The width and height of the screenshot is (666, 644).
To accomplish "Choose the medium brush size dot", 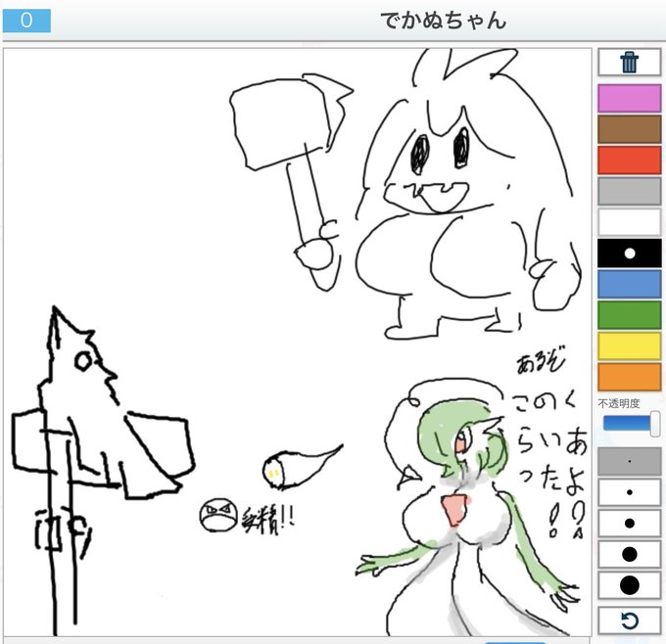I will tap(629, 524).
